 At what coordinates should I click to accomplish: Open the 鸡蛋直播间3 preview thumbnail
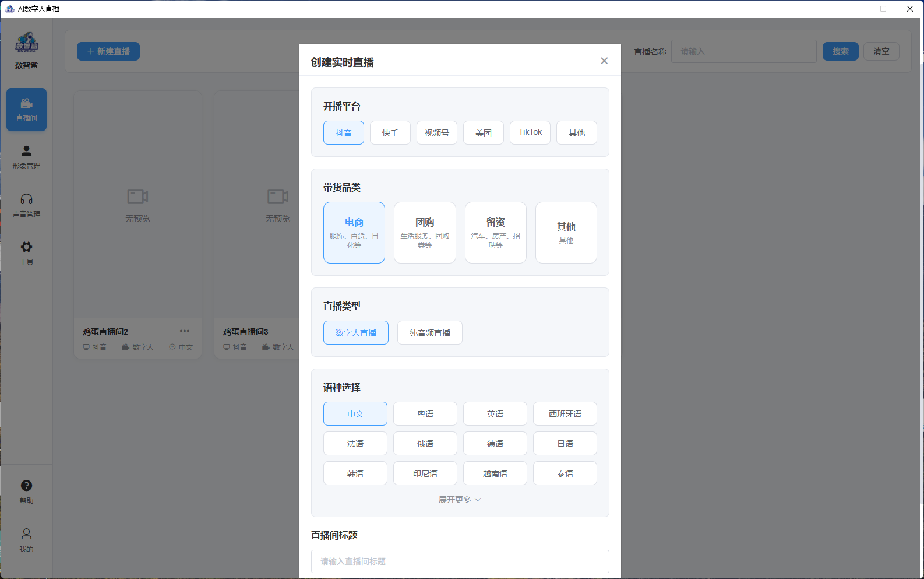(257, 205)
